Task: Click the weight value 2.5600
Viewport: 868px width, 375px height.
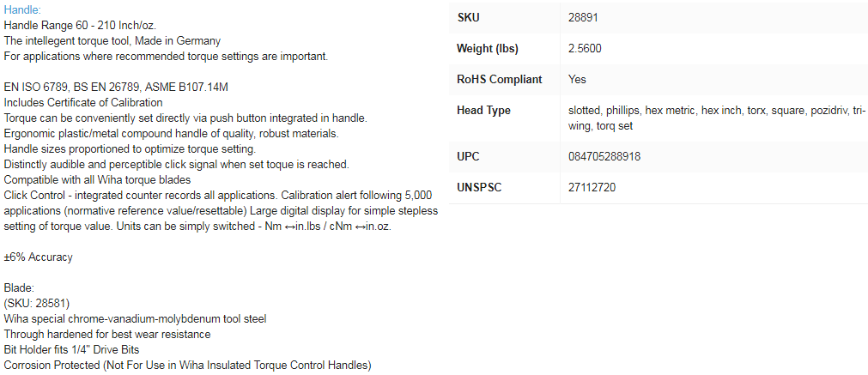Action: (x=585, y=48)
